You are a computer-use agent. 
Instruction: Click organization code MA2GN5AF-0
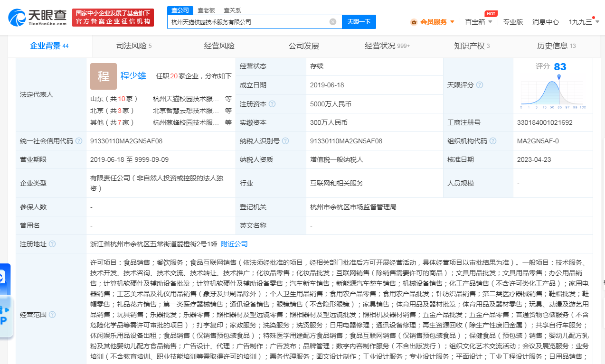click(538, 141)
